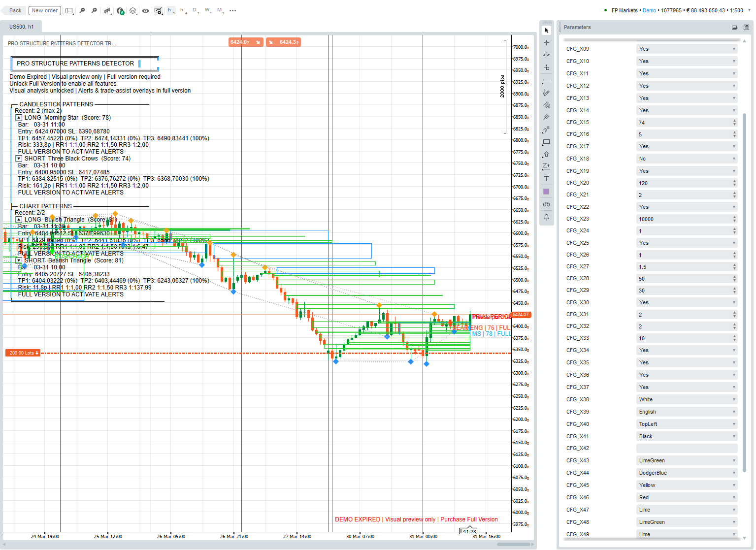Image resolution: width=756 pixels, height=550 pixels.
Task: Click the Back button
Action: pos(15,10)
